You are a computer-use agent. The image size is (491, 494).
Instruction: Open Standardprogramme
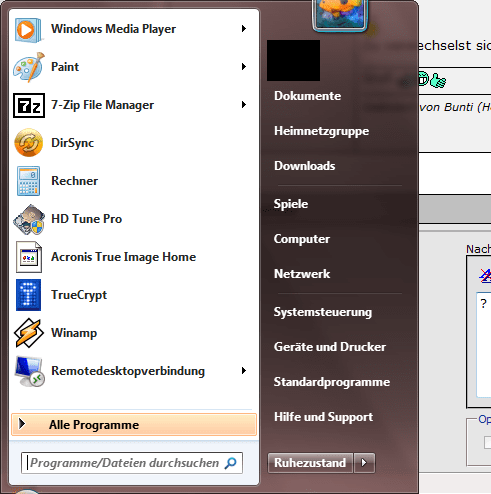332,382
